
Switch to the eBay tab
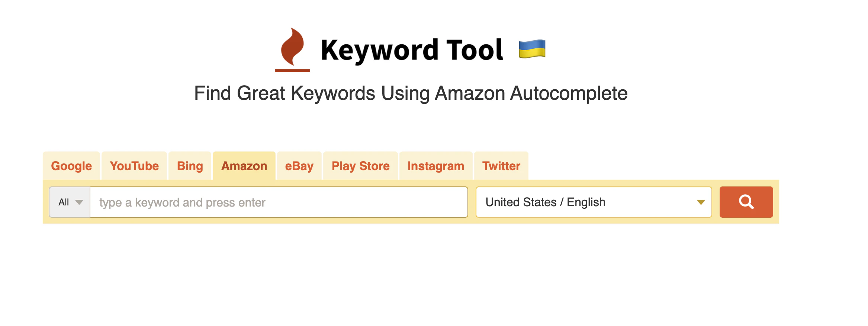[x=299, y=166]
